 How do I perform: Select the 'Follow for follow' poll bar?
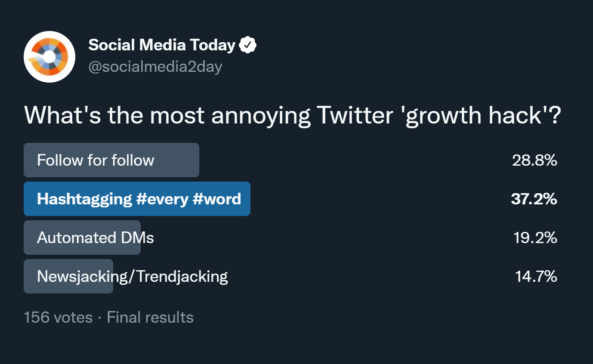(x=111, y=160)
